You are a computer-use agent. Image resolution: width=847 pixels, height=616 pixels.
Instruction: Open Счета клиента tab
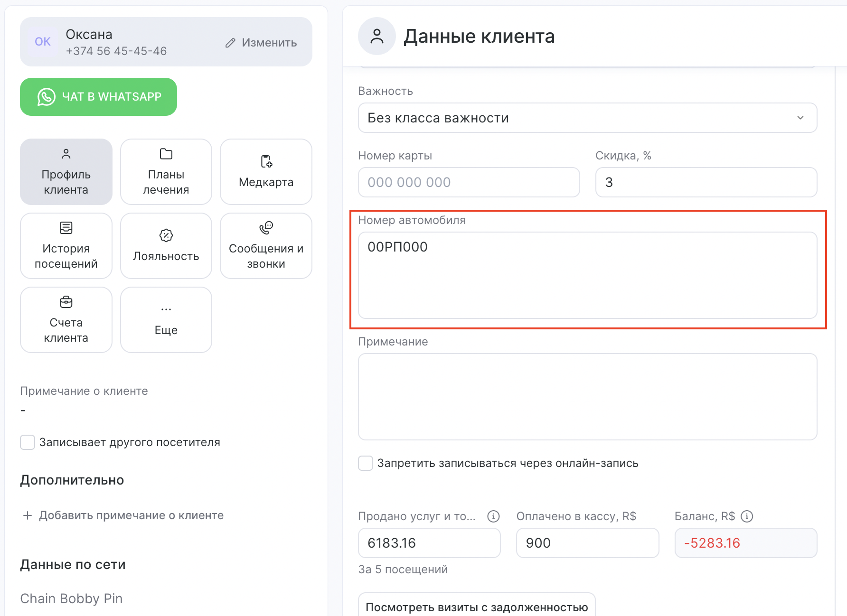pyautogui.click(x=66, y=320)
